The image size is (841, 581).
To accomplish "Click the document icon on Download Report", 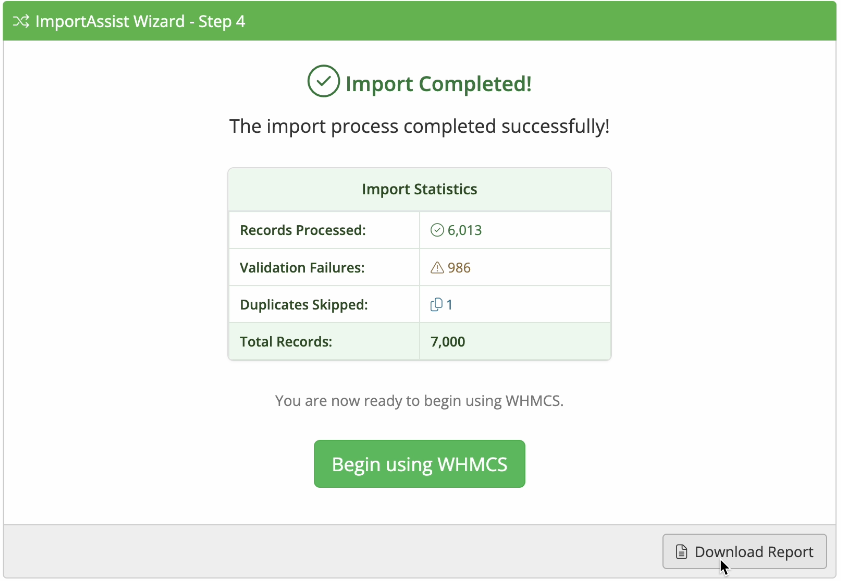I will (681, 551).
